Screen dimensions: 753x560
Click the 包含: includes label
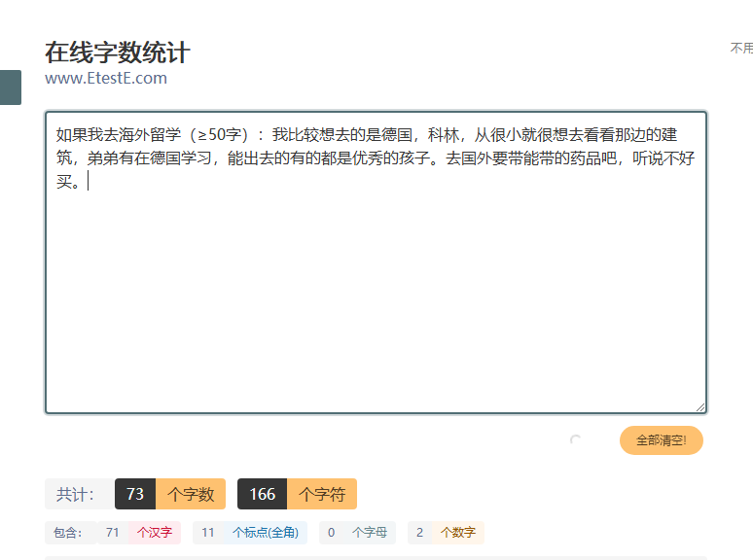[71, 533]
